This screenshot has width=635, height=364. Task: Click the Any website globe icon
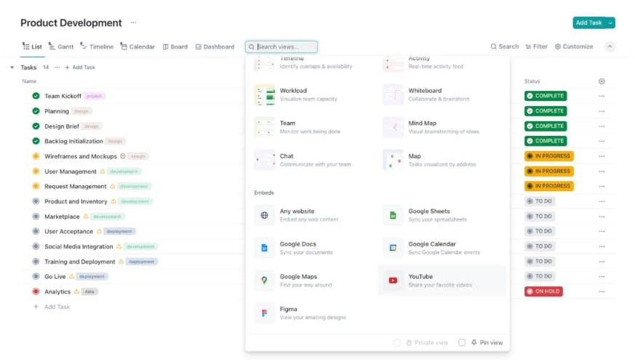click(x=265, y=215)
